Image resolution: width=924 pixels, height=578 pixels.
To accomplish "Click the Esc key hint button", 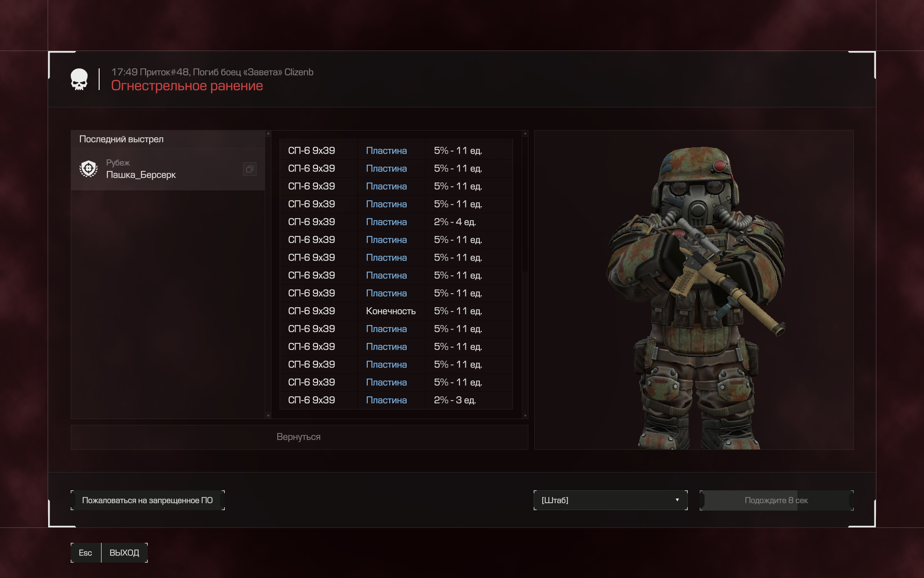I will [86, 552].
